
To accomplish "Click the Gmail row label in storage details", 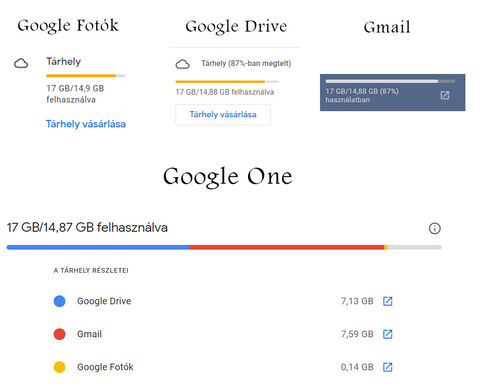I will coord(89,334).
